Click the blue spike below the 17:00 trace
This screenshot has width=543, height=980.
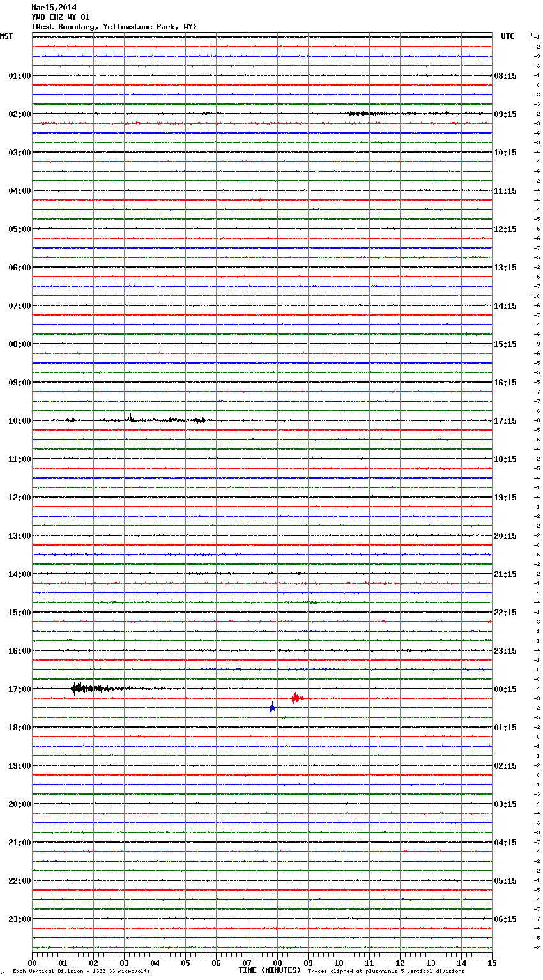pyautogui.click(x=273, y=708)
